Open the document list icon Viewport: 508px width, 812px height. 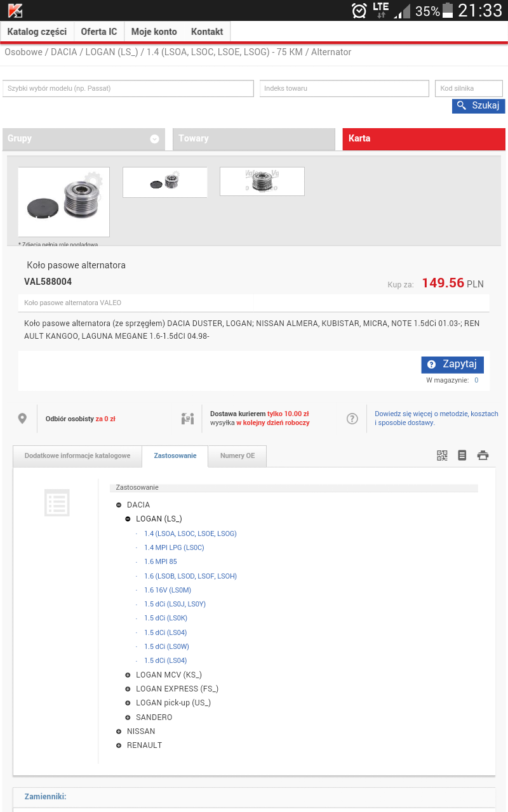pyautogui.click(x=462, y=455)
